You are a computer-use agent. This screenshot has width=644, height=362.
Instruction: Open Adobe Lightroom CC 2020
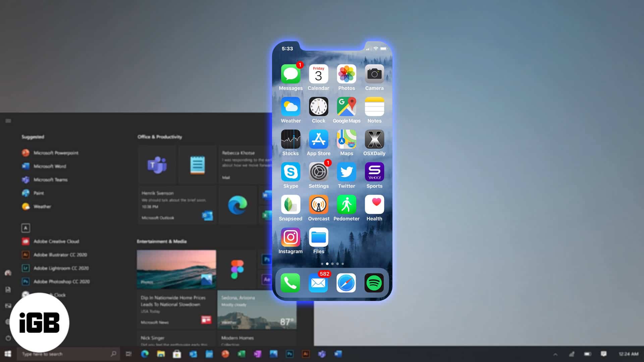click(55, 268)
